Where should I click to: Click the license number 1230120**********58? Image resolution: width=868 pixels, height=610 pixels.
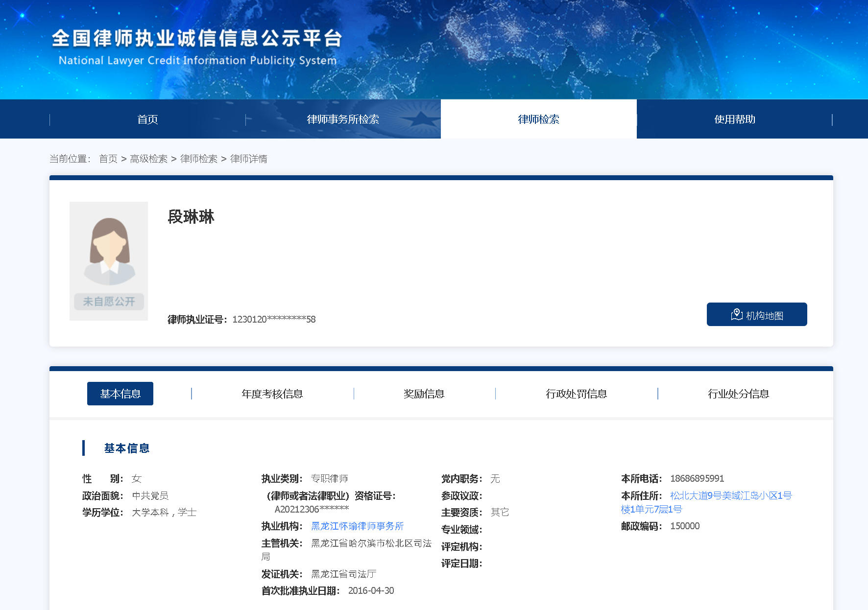(274, 319)
